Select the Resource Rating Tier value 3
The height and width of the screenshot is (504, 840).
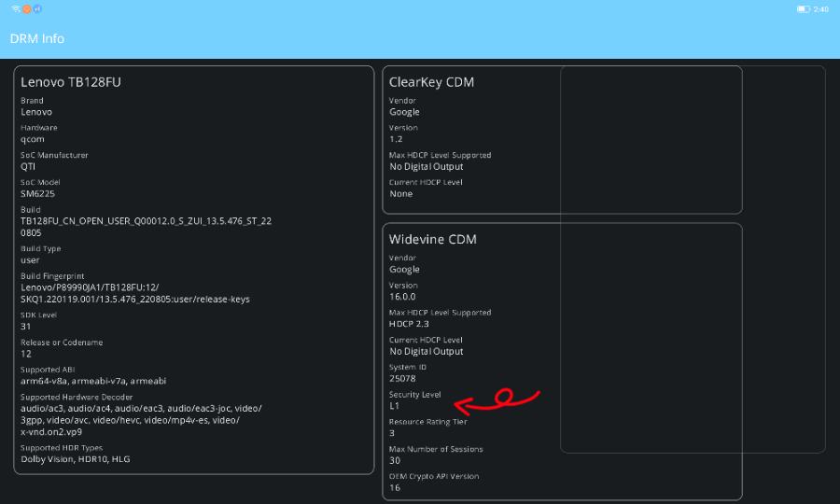click(392, 433)
